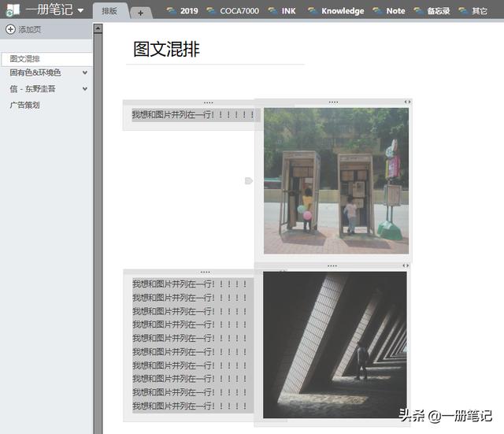The image size is (504, 434).
Task: Add a new section with plus tab
Action: pos(140,13)
